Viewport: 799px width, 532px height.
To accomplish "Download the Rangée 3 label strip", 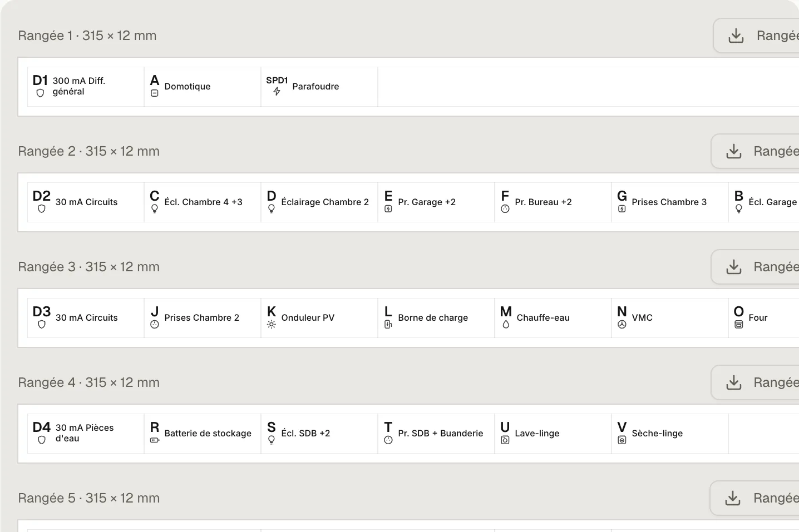I will [x=755, y=267].
